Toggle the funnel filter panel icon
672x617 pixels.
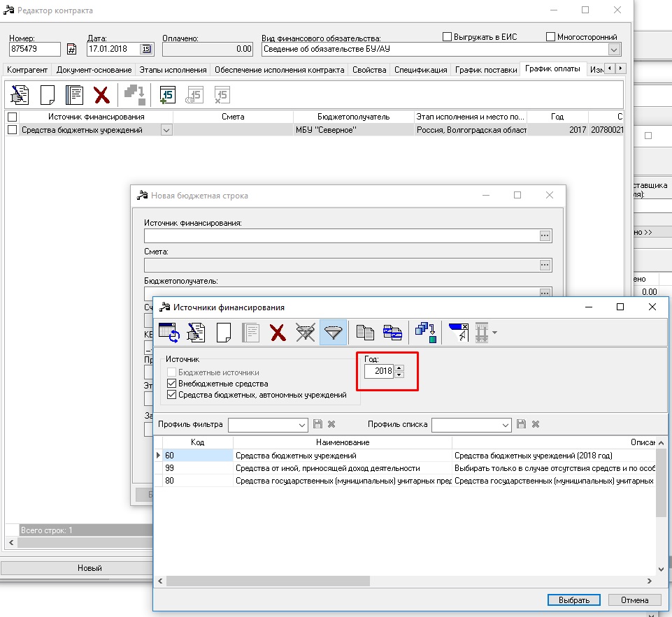pyautogui.click(x=333, y=333)
